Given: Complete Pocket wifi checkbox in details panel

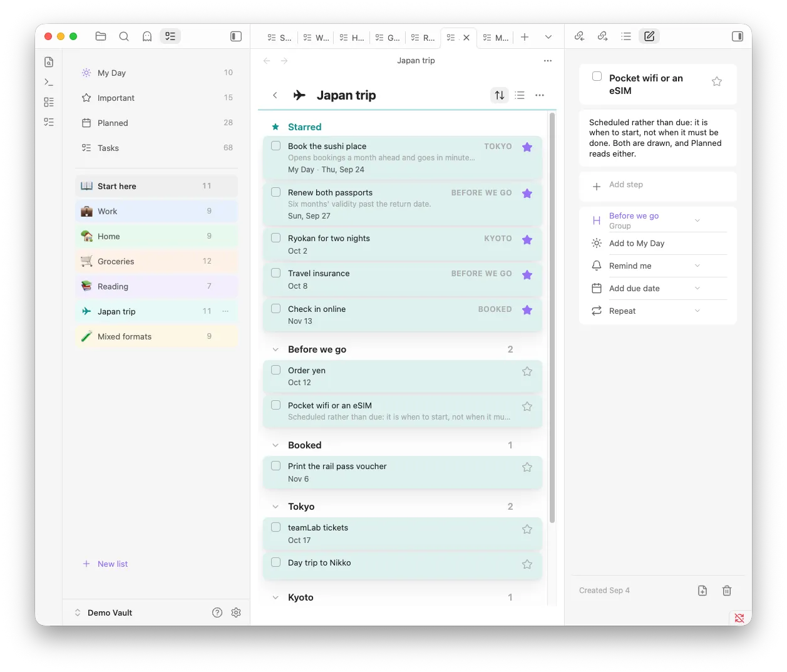Looking at the screenshot, I should pos(597,76).
